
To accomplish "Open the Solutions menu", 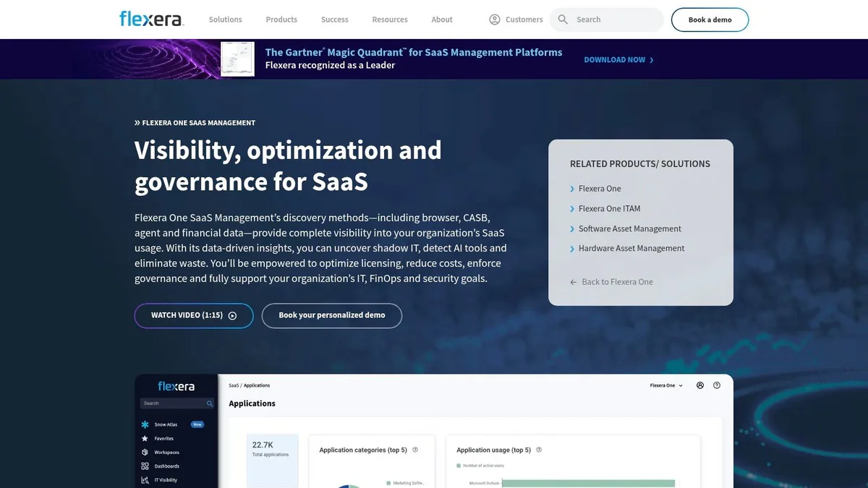I will coord(226,20).
